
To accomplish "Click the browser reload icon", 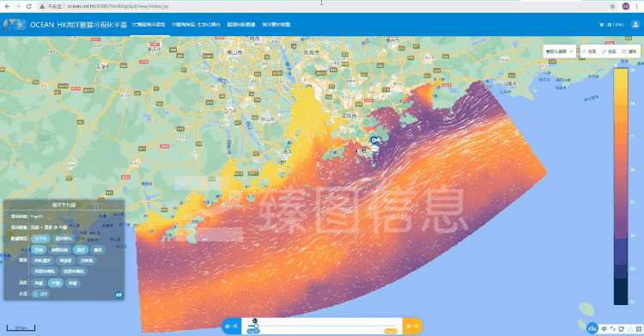I will point(28,6).
